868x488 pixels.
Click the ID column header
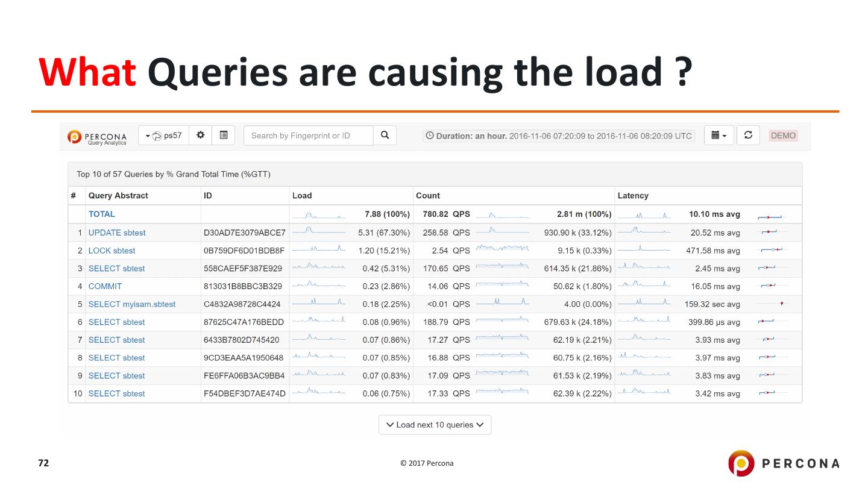208,196
